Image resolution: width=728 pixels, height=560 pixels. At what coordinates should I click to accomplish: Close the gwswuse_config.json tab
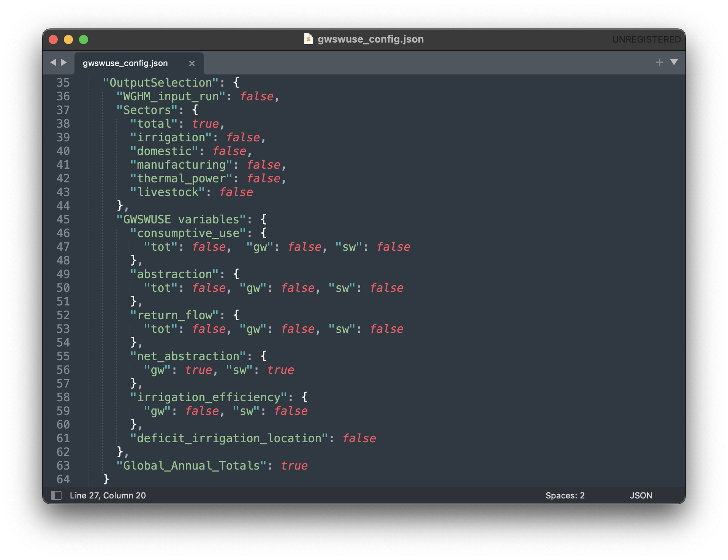tap(192, 63)
